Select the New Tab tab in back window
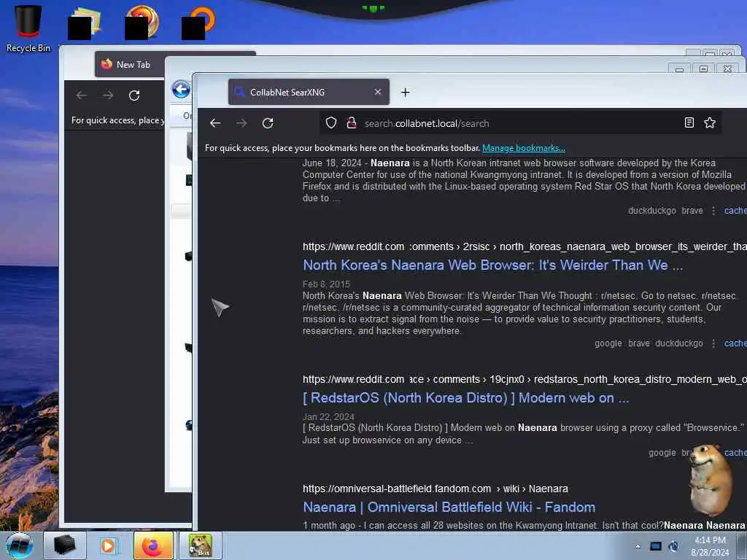747x560 pixels. [x=130, y=64]
